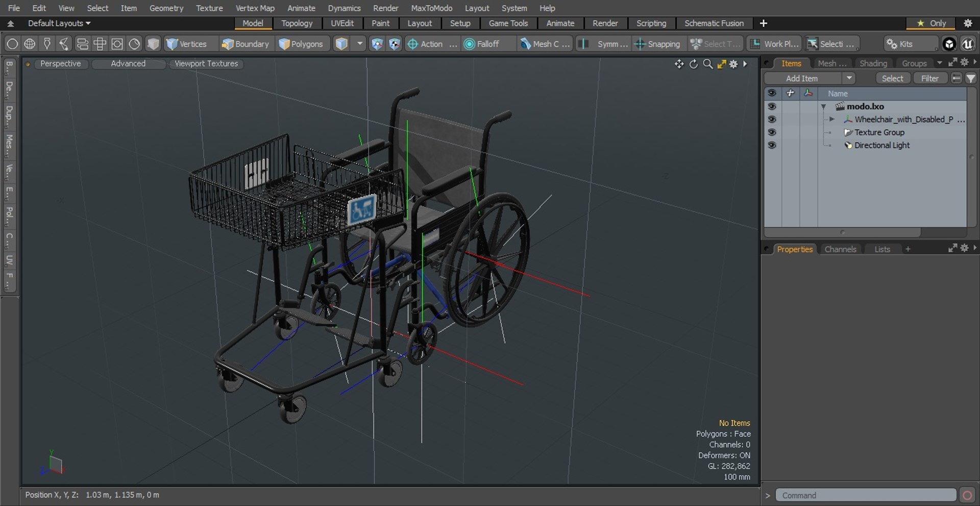The height and width of the screenshot is (506, 980).
Task: Hide the Directional Light item
Action: click(x=772, y=145)
